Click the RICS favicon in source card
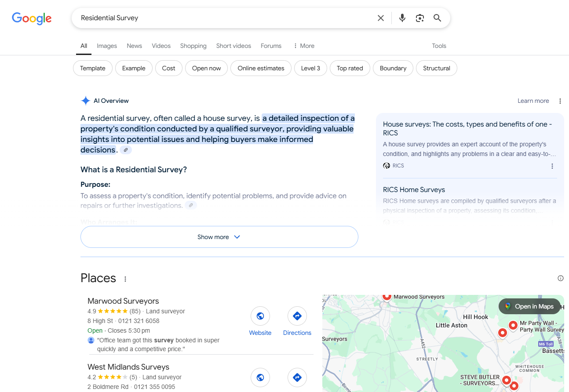 coord(387,166)
